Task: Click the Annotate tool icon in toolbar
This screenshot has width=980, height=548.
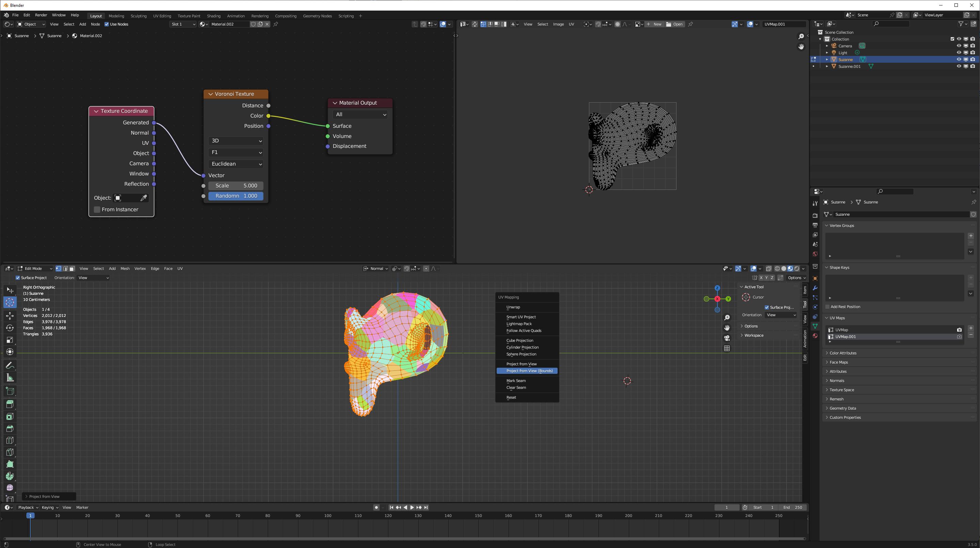Action: point(10,365)
